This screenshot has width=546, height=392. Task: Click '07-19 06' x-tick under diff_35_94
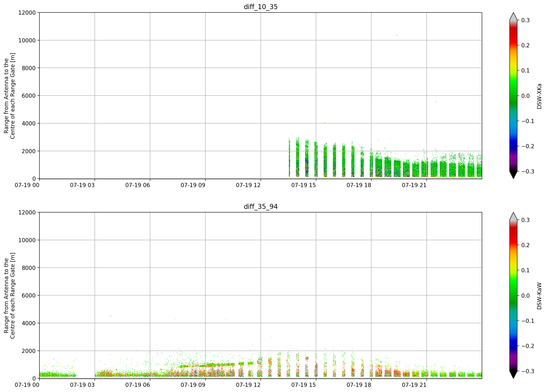click(x=138, y=385)
